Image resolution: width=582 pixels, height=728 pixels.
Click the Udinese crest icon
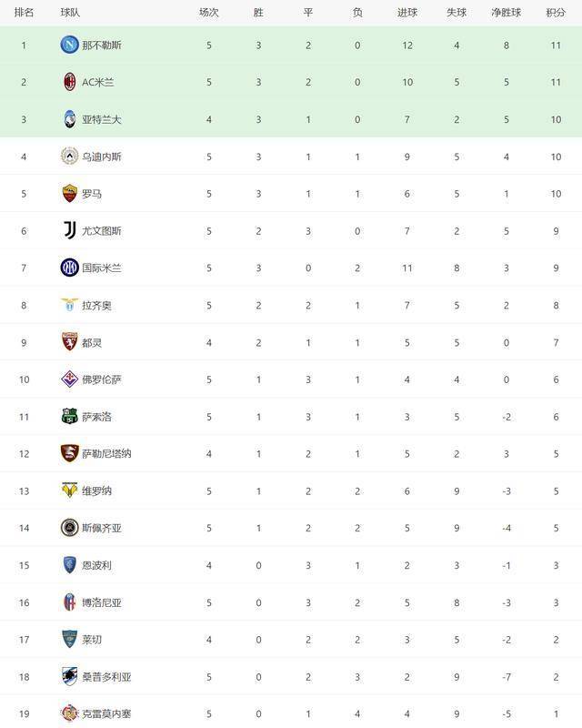click(x=70, y=156)
